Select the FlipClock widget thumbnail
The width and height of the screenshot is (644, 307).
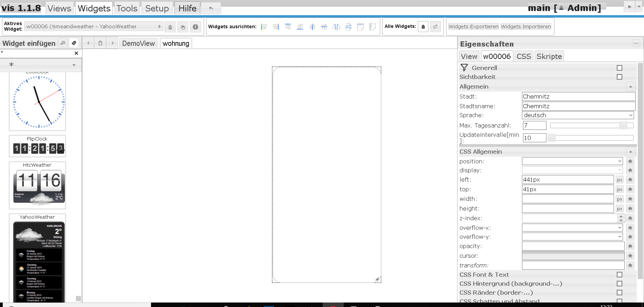click(37, 146)
